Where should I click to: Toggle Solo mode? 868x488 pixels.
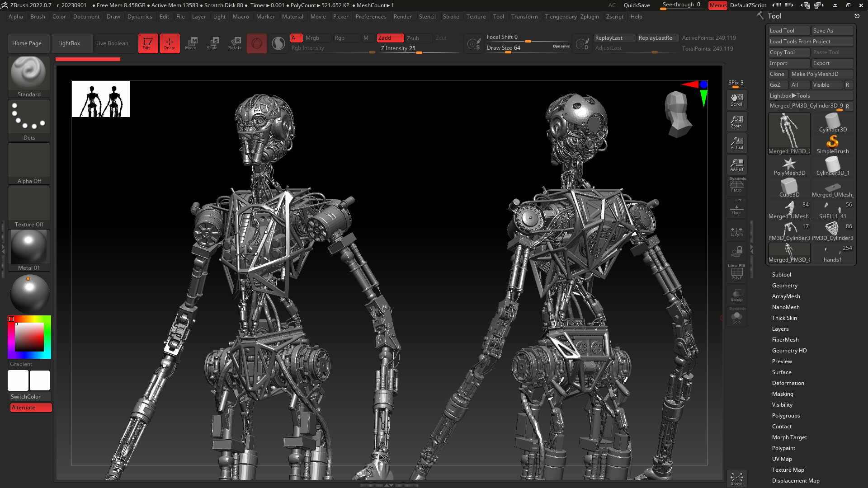(x=736, y=316)
